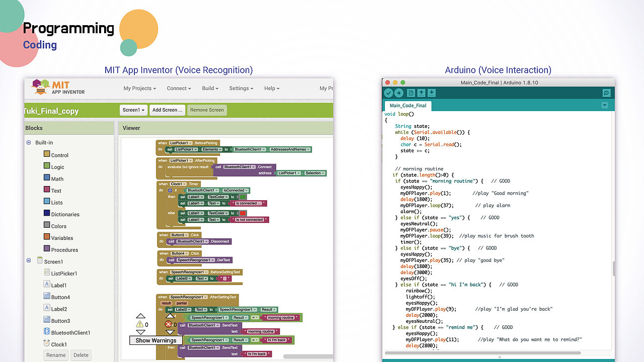
Task: Select Label2 in the component tree
Action: point(55,309)
